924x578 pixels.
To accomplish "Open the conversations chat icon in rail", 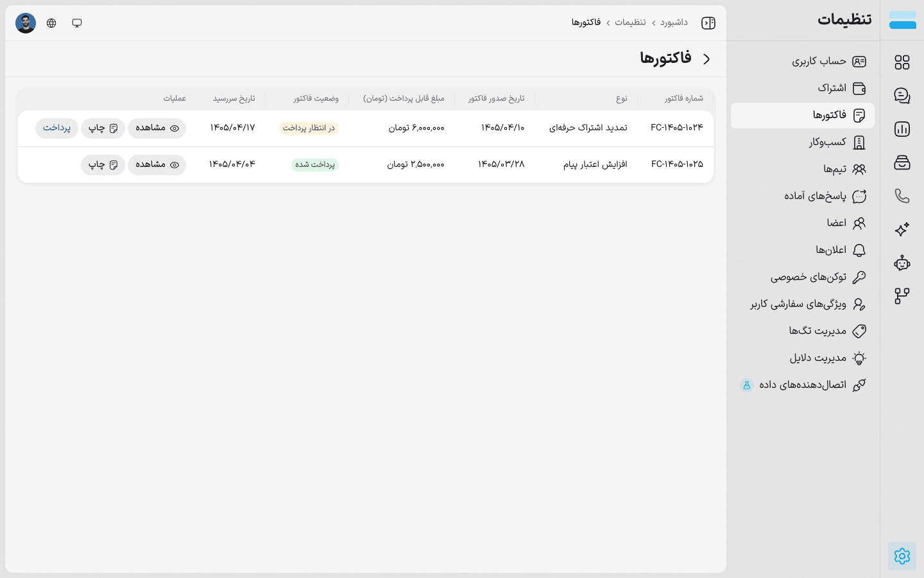I will [902, 96].
